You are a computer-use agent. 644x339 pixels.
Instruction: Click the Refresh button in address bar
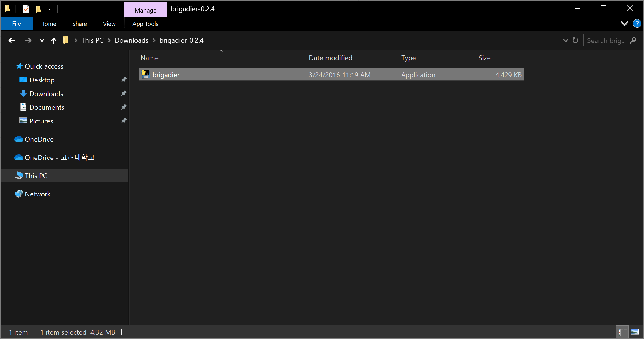tap(575, 40)
